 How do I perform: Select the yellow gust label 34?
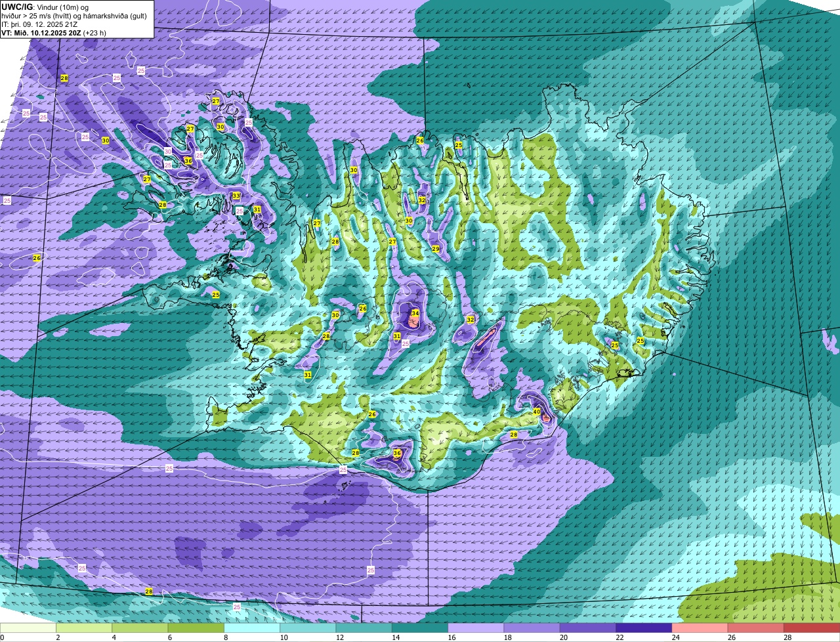(415, 313)
